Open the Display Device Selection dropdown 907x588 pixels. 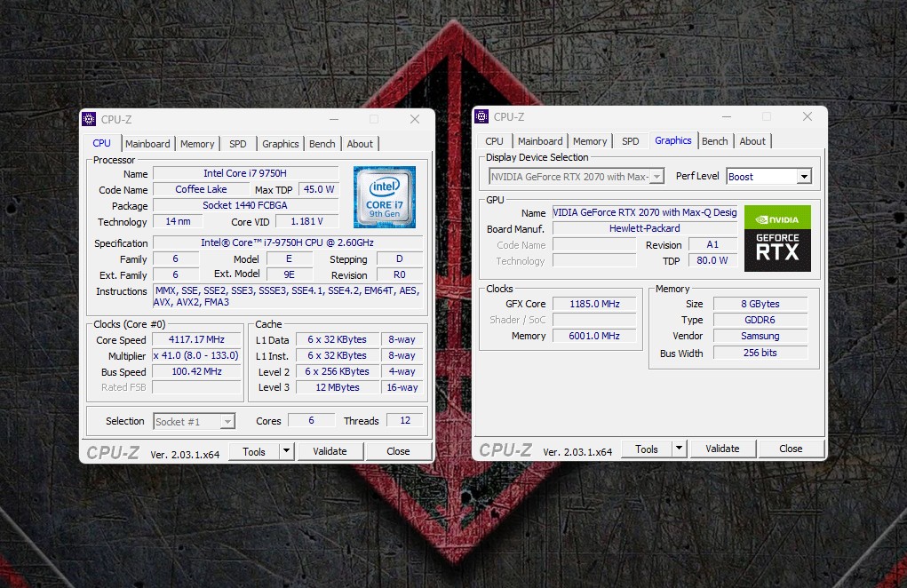(x=656, y=177)
